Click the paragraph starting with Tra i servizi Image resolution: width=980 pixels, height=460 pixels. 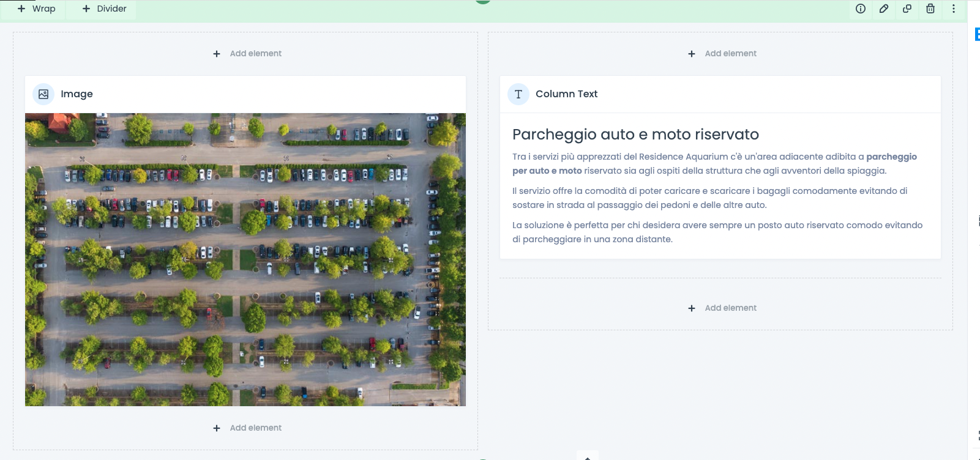tap(714, 164)
